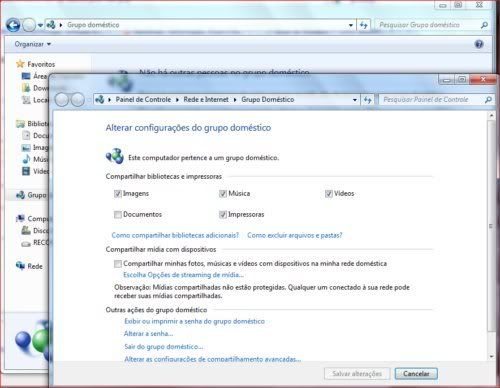Open Como compartilhar bibliotecas adicionais link

pos(175,235)
